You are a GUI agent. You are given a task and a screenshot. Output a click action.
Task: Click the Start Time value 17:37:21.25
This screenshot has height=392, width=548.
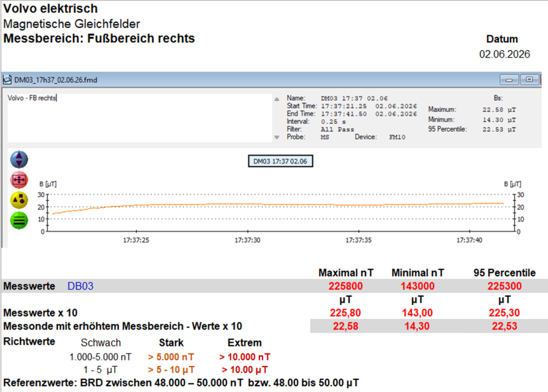click(344, 106)
